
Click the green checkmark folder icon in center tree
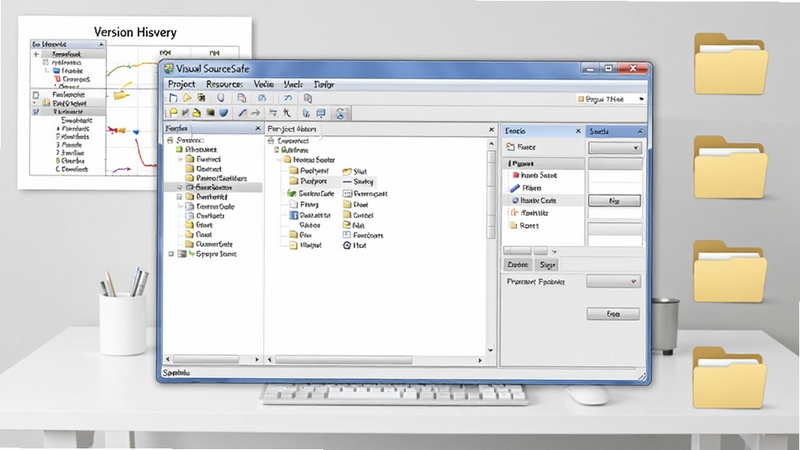click(291, 193)
